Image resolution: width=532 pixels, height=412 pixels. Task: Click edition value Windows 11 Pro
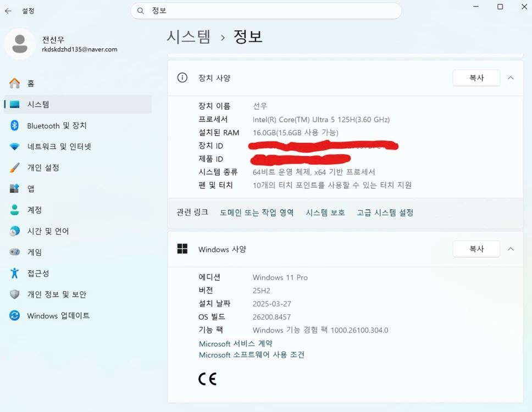[280, 277]
